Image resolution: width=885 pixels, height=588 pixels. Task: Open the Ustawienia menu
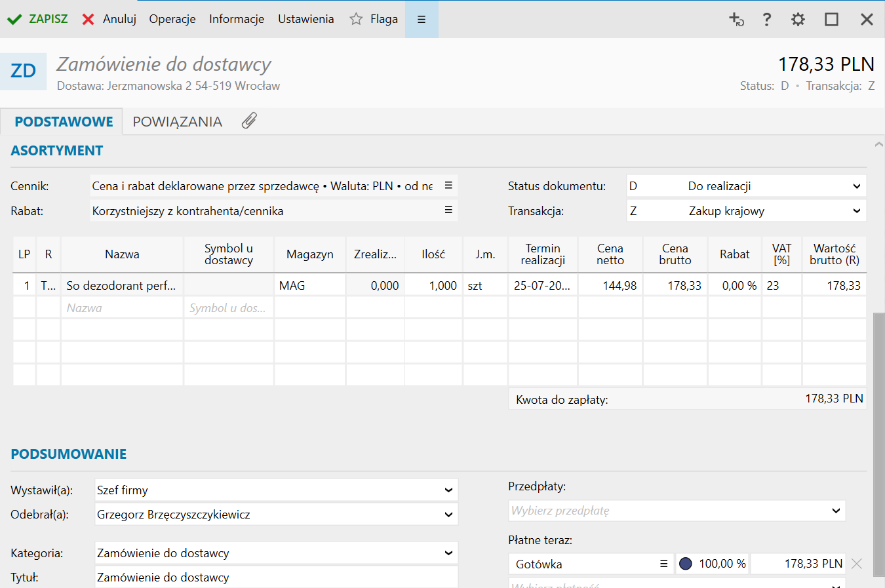[x=305, y=19]
